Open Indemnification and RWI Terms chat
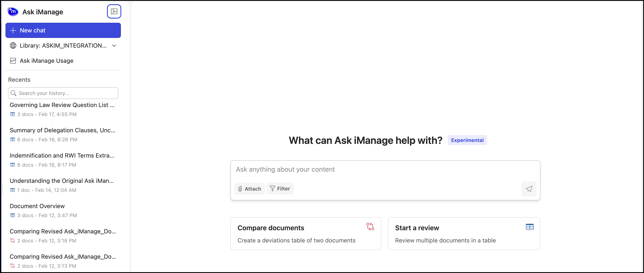The height and width of the screenshot is (273, 644). tap(62, 156)
